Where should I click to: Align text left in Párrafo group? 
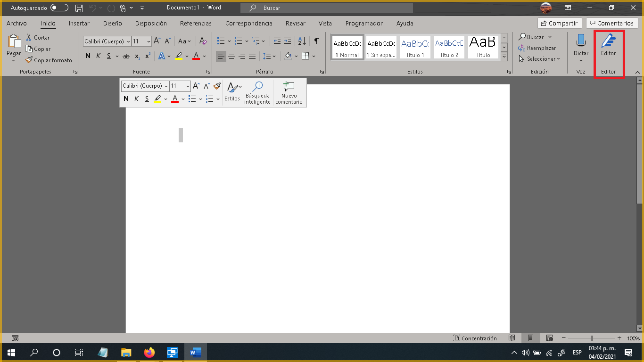point(221,56)
